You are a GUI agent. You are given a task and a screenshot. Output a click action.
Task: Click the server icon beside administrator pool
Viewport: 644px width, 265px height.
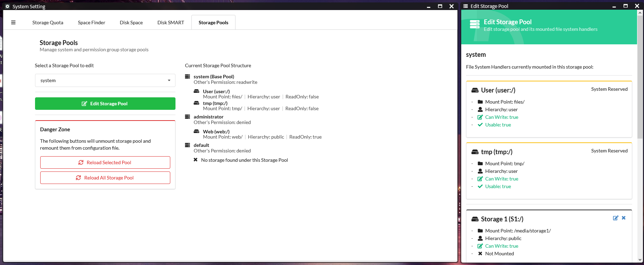coord(188,117)
